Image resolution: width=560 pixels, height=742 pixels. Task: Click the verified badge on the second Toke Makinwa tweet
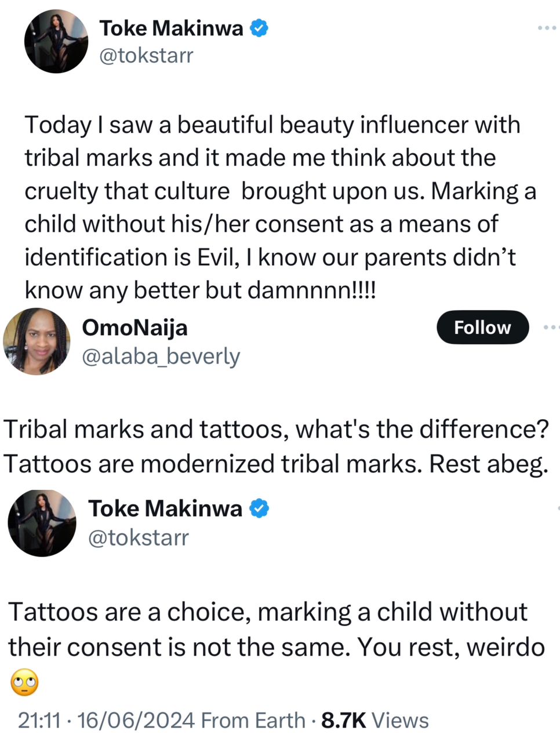260,508
